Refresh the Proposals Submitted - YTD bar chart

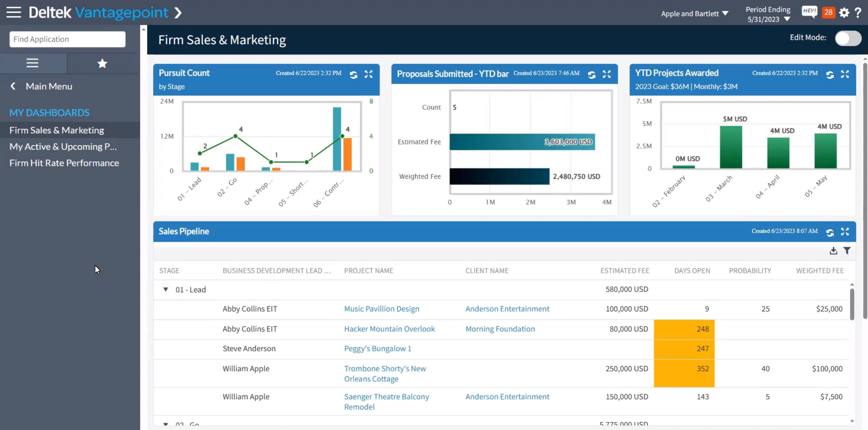tap(592, 75)
